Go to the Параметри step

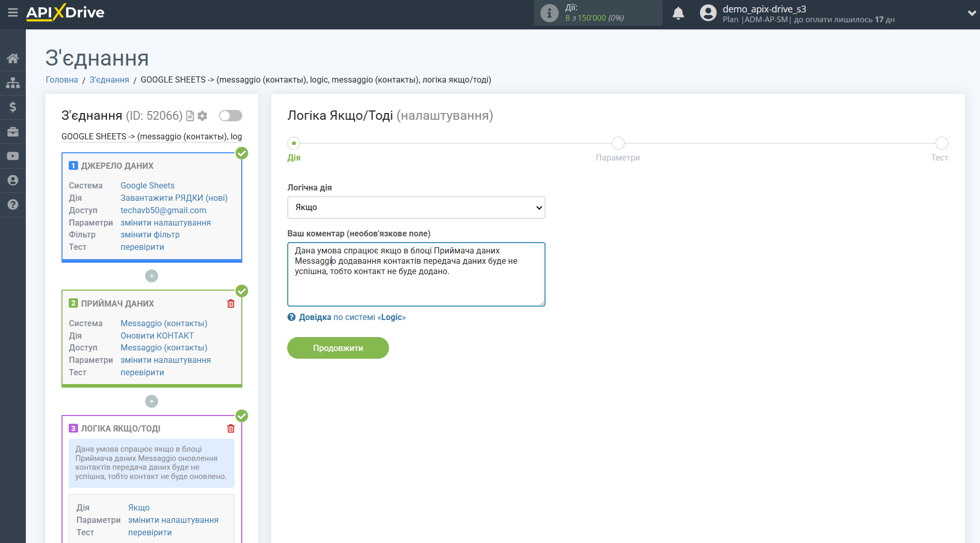coord(617,143)
